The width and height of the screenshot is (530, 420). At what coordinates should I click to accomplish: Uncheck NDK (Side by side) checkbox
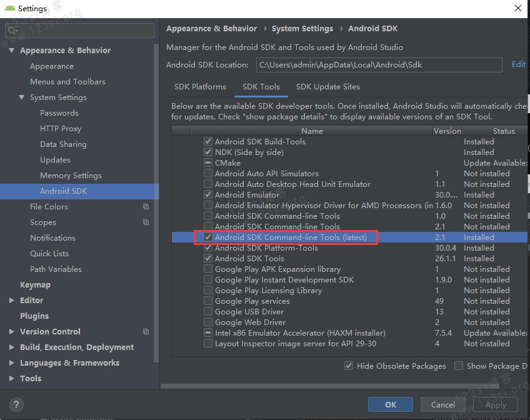coord(208,152)
